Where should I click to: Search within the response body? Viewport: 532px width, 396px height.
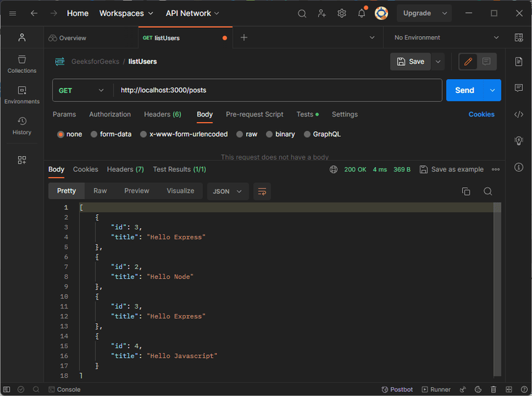click(x=488, y=191)
